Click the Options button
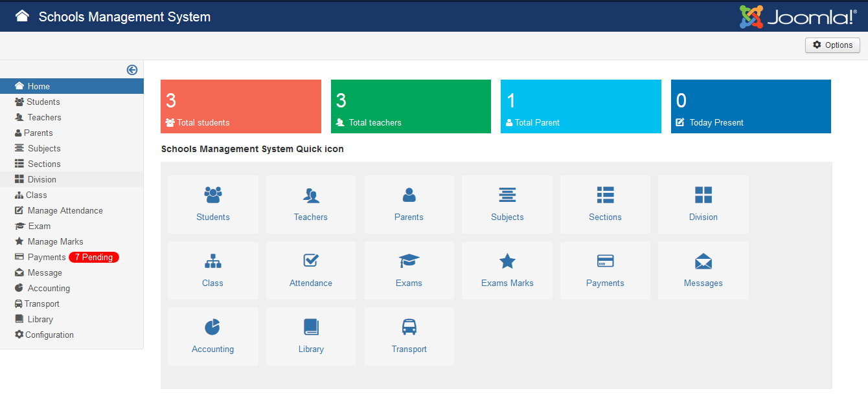Image resolution: width=868 pixels, height=398 pixels. coord(832,45)
